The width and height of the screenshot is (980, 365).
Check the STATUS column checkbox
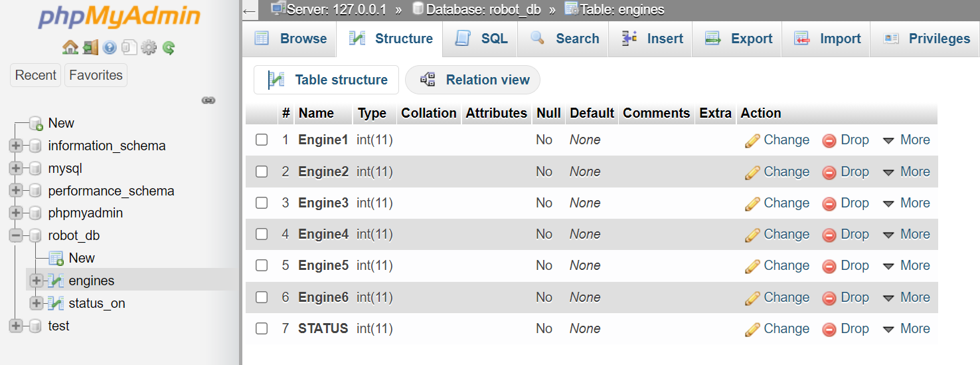coord(262,328)
